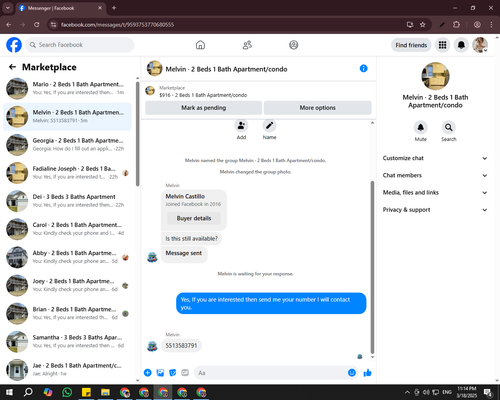500x400 pixels.
Task: Open WhatsApp from the taskbar
Action: (x=67, y=392)
